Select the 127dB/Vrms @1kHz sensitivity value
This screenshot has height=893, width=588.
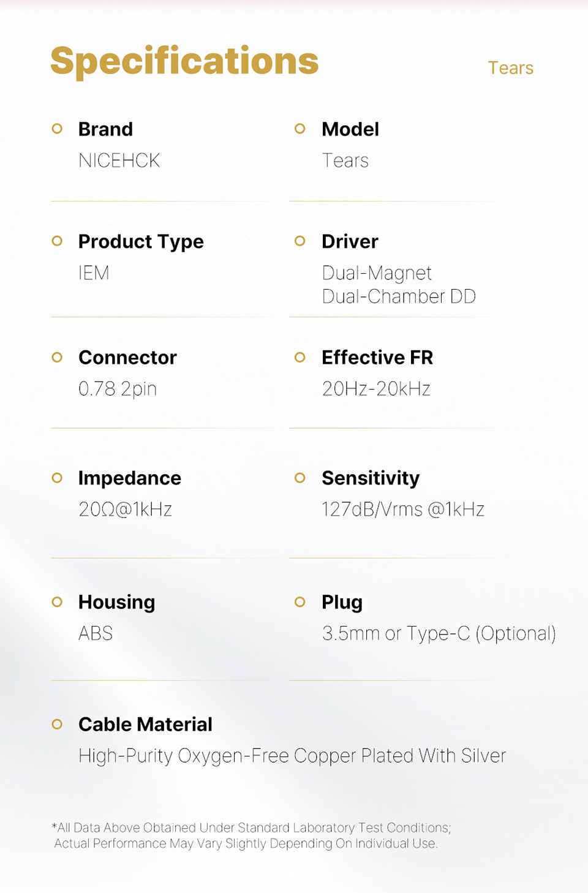(403, 510)
